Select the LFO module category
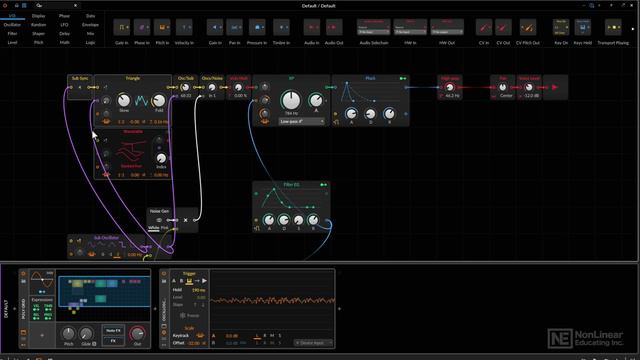This screenshot has height=360, width=640. click(x=64, y=24)
